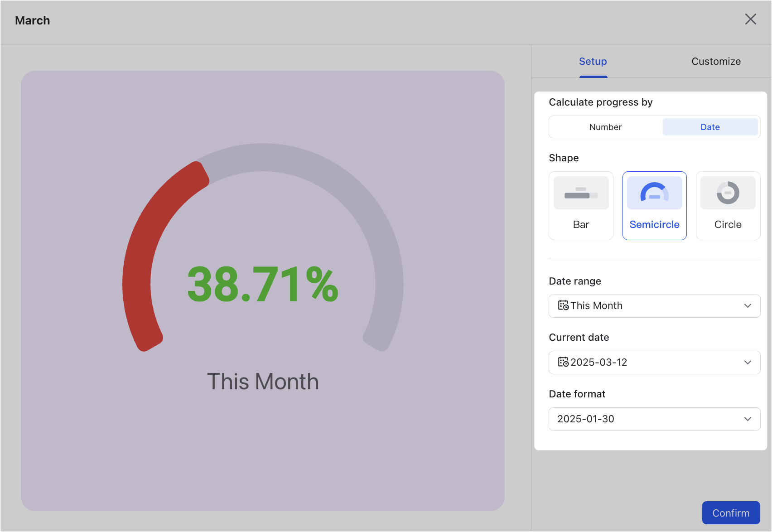Open the Current date dropdown
772x532 pixels.
click(x=654, y=362)
